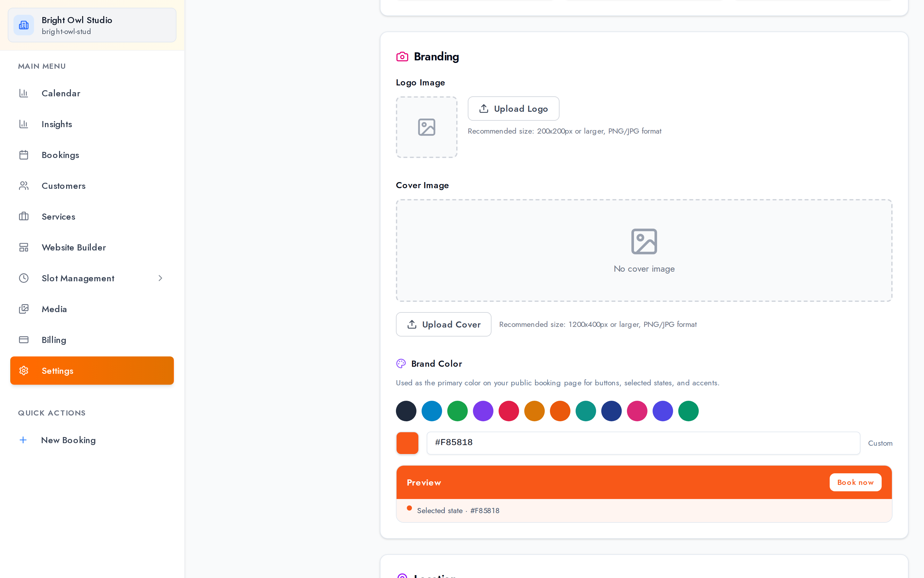The width and height of the screenshot is (924, 578).
Task: Click the Upload Logo button
Action: (514, 109)
